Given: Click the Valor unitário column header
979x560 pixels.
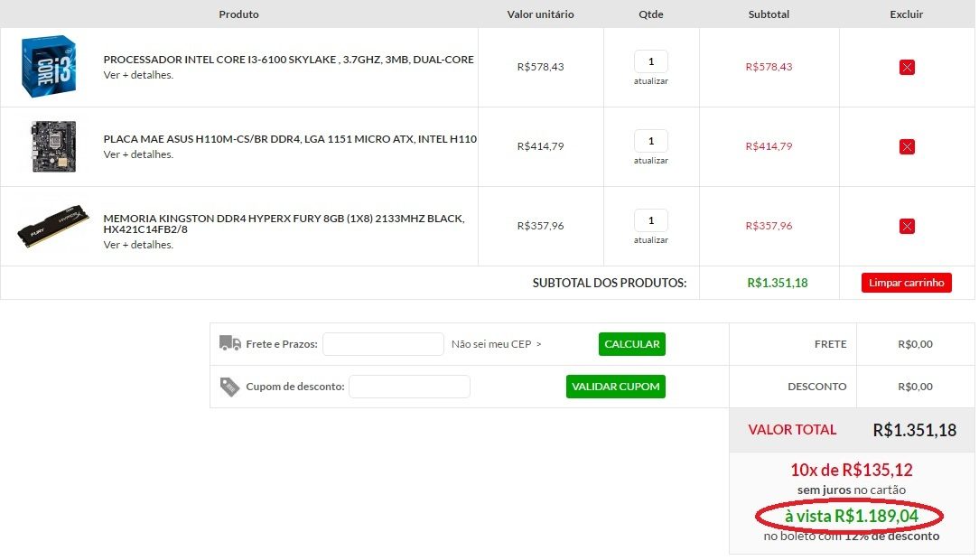Looking at the screenshot, I should [540, 14].
